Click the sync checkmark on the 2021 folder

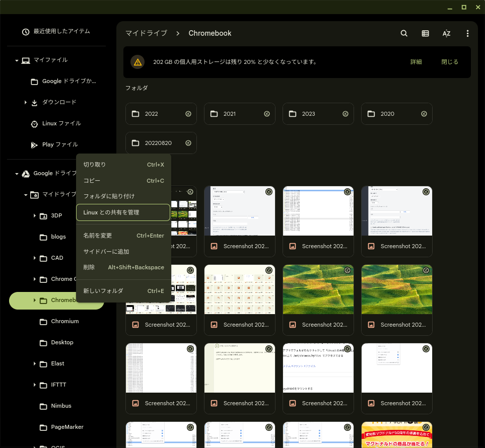point(266,114)
